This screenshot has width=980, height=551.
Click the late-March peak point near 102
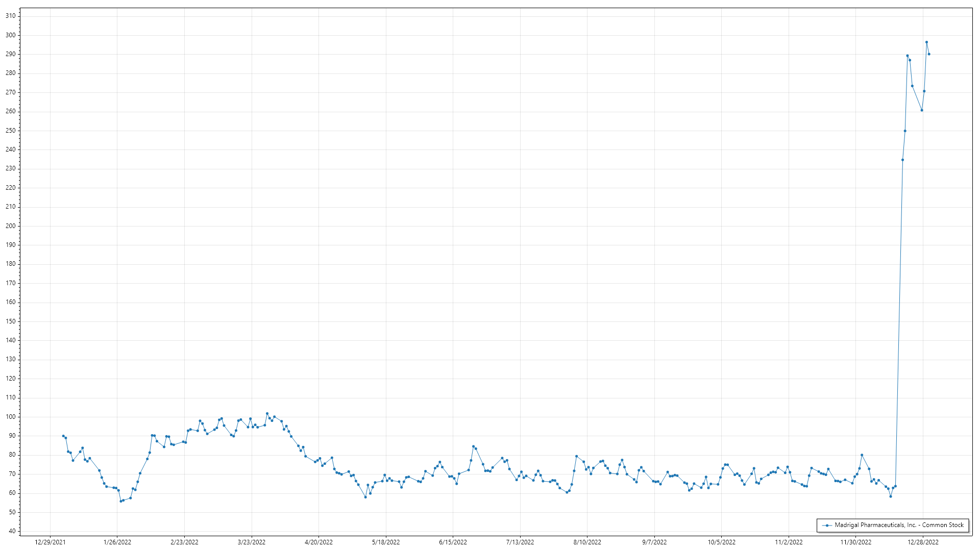(x=267, y=414)
